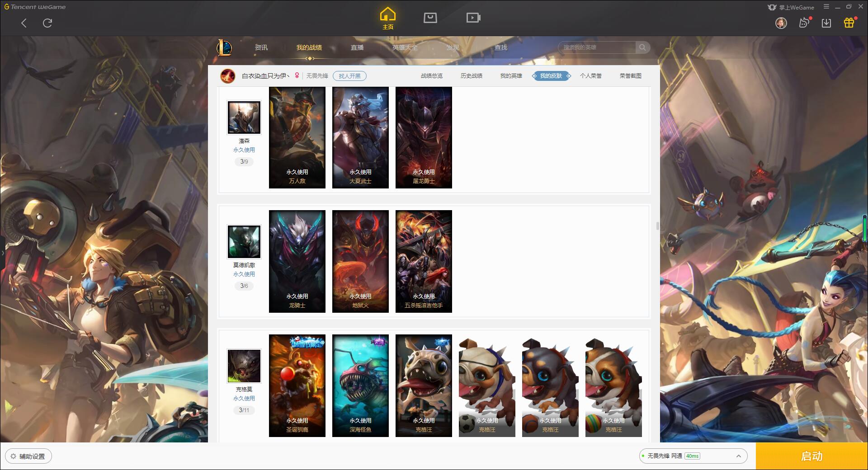Select the 克格莫 champion portrait

244,366
